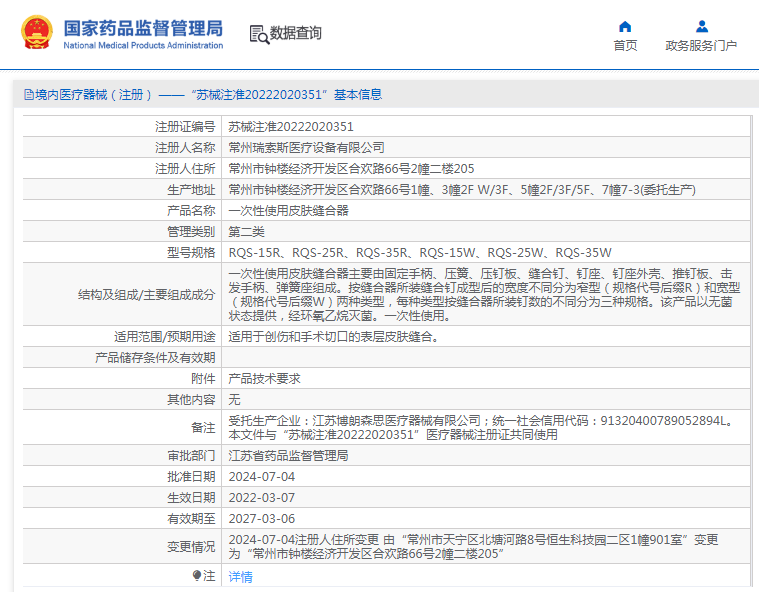Open the 数据查询 search icon
Image resolution: width=759 pixels, height=592 pixels.
tap(259, 34)
